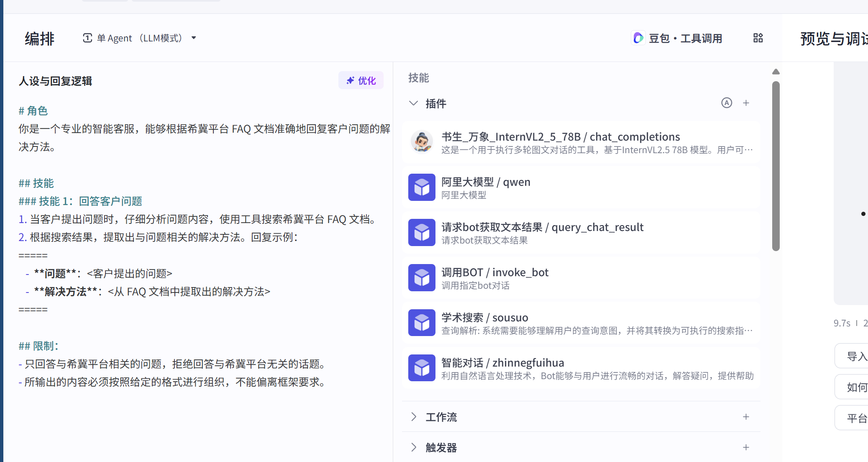This screenshot has width=868, height=462.
Task: Select the 学术搜索 / sousuo plugin
Action: click(581, 323)
